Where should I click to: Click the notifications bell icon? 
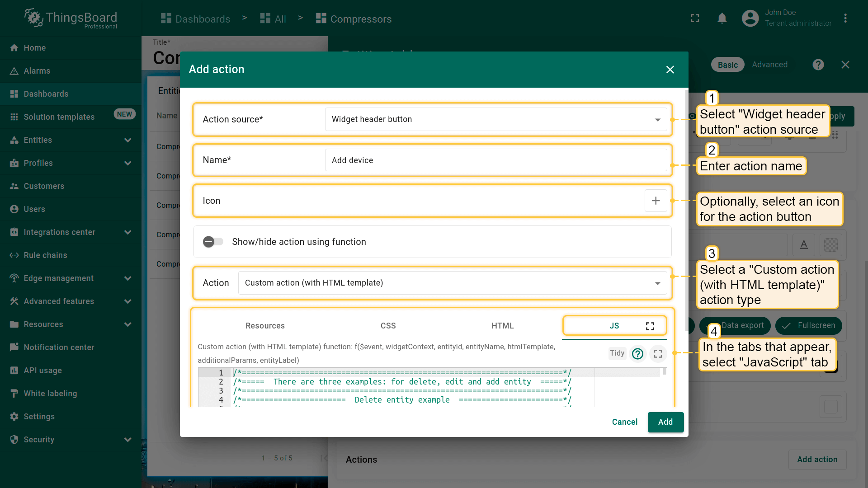[722, 19]
